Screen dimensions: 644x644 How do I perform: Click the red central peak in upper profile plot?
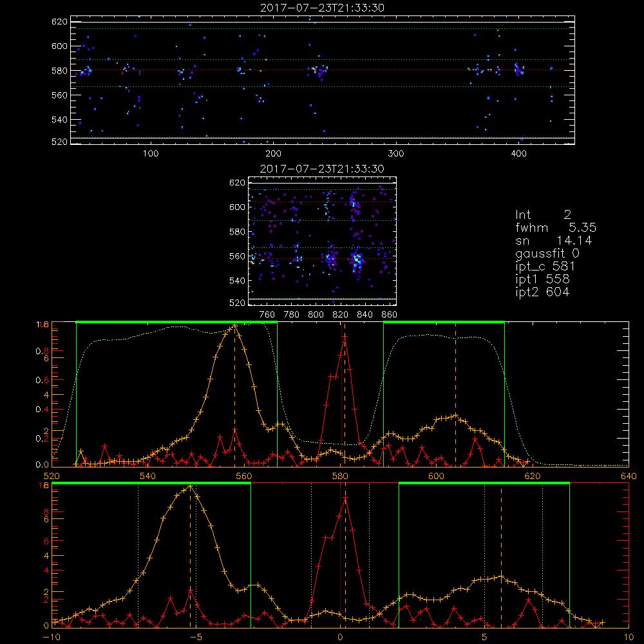pyautogui.click(x=345, y=337)
